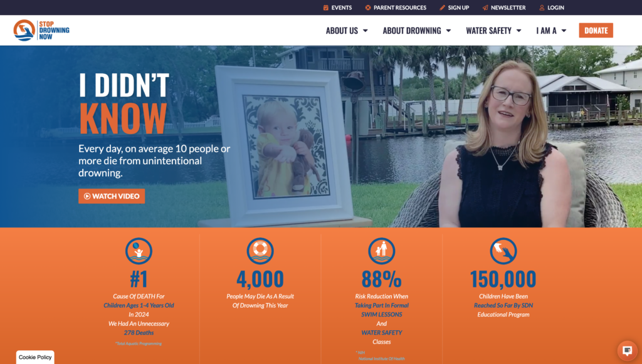The width and height of the screenshot is (642, 364).
Task: Open the Water Safety dropdown menu
Action: pos(493,30)
